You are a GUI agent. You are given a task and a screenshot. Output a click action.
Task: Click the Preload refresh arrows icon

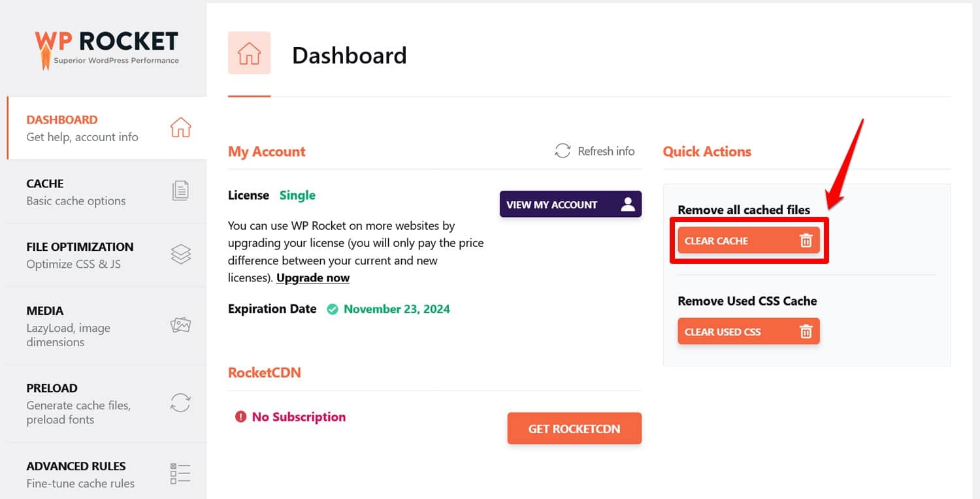180,402
